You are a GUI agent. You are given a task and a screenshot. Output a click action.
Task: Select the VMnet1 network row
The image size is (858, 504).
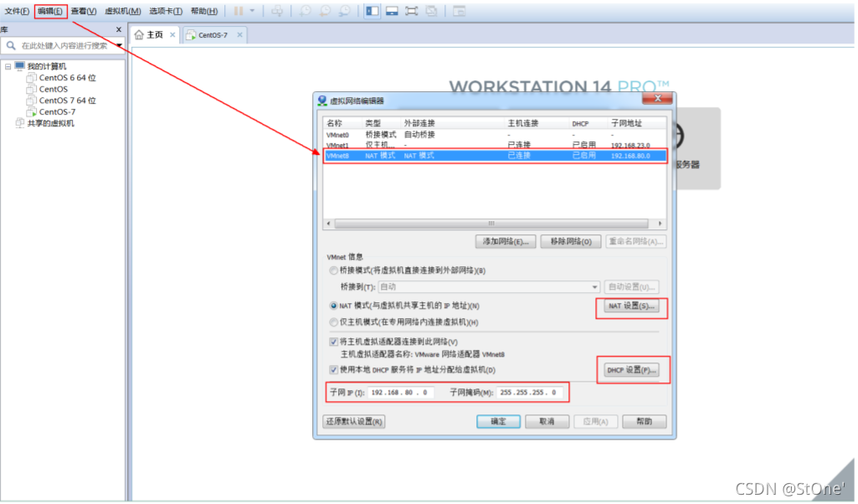(x=495, y=145)
